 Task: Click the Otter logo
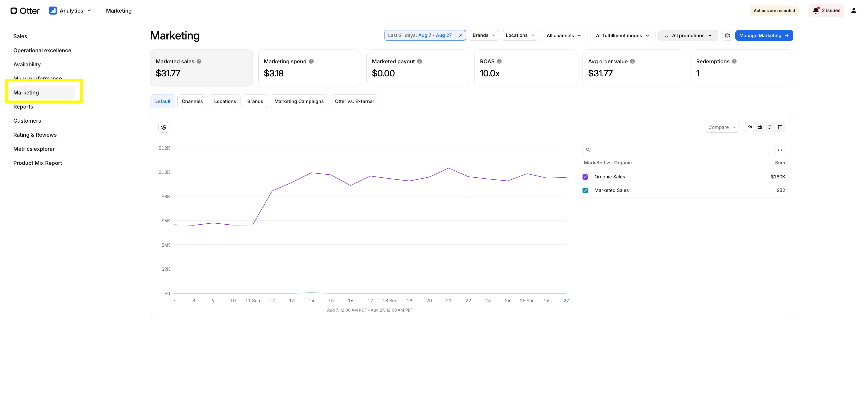25,11
